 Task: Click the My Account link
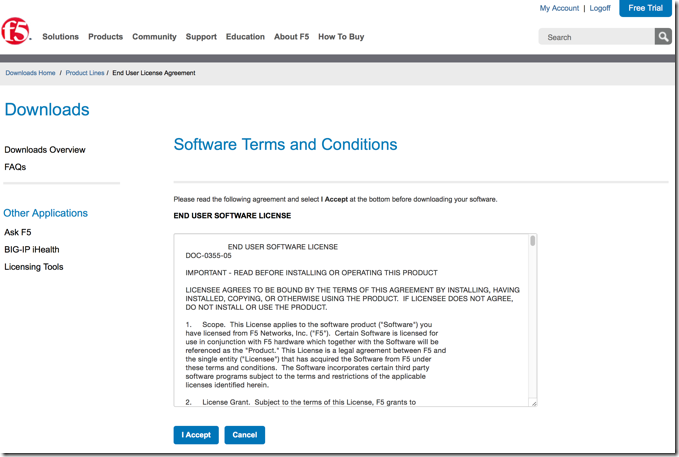coord(559,8)
